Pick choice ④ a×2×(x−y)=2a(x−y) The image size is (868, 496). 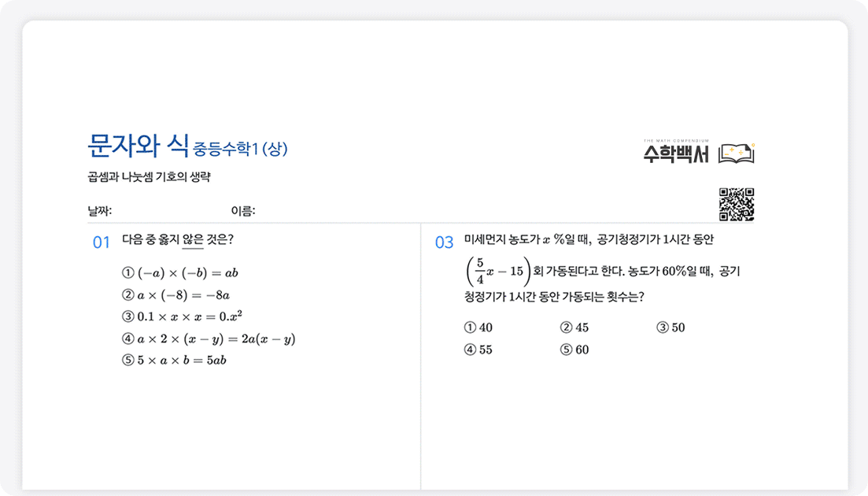pos(209,339)
